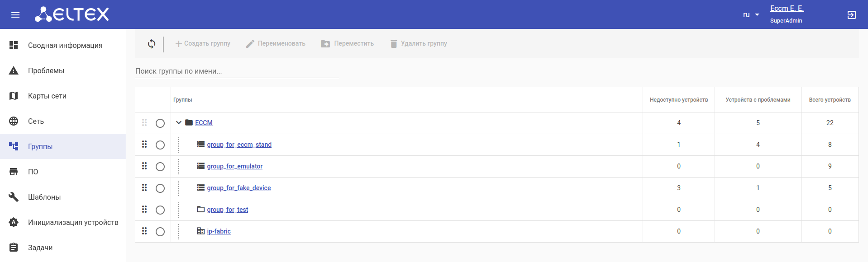868x262 pixels.
Task: Open Сводная информация in sidebar
Action: pyautogui.click(x=65, y=45)
